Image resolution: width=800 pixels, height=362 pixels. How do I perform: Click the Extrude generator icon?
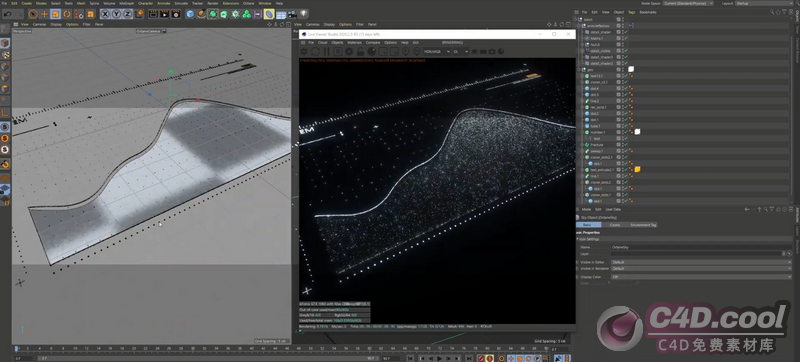224,14
